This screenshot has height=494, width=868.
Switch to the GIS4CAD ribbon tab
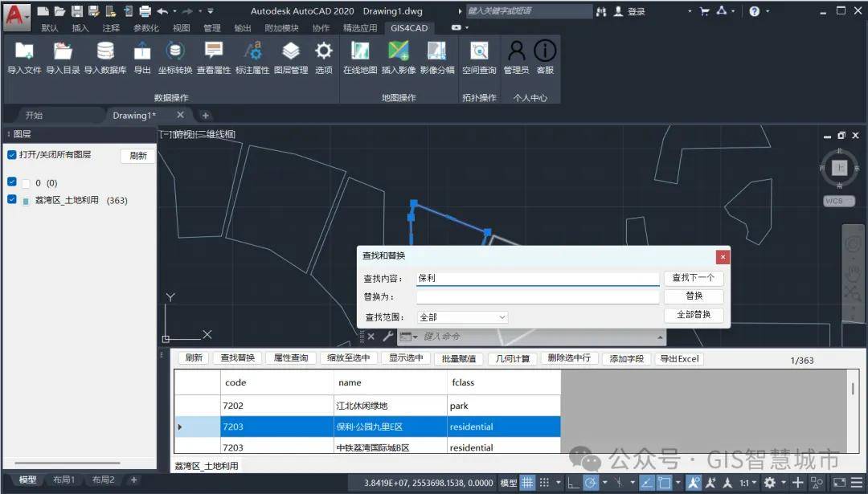pos(408,27)
